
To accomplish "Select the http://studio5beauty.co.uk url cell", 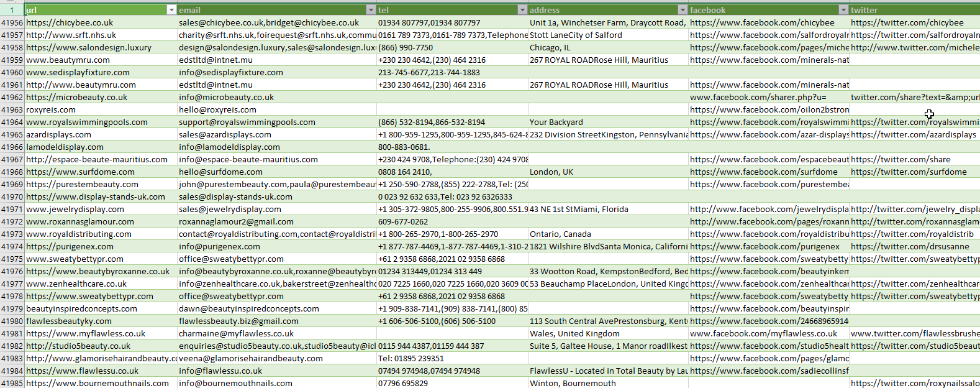I will coord(101,346).
